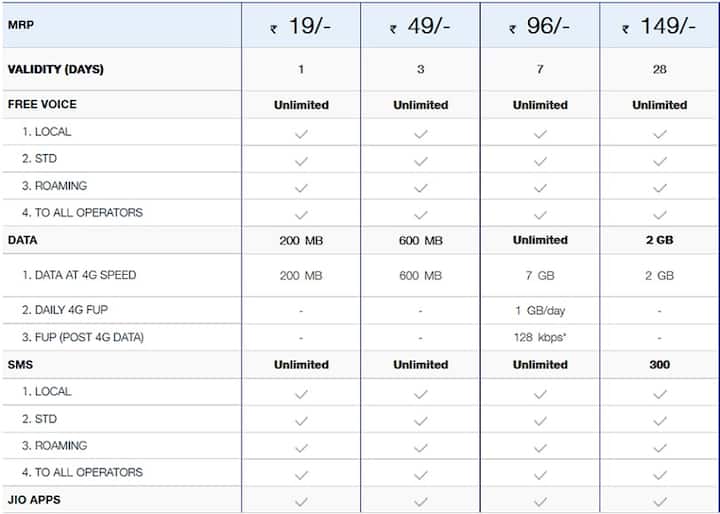Click the 1 GB/day daily FUP cell
Image resolution: width=720 pixels, height=514 pixels.
[540, 311]
